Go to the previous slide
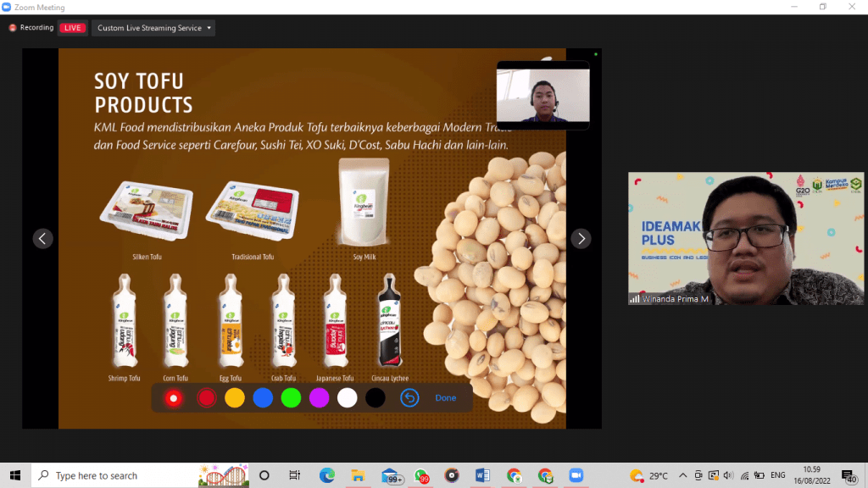The width and height of the screenshot is (868, 488). pyautogui.click(x=42, y=238)
